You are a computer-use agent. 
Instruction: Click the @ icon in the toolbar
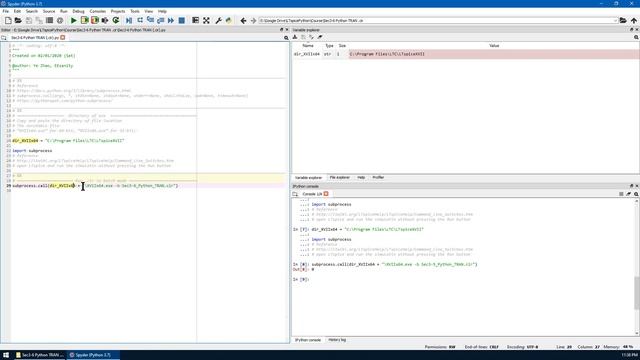click(x=60, y=20)
